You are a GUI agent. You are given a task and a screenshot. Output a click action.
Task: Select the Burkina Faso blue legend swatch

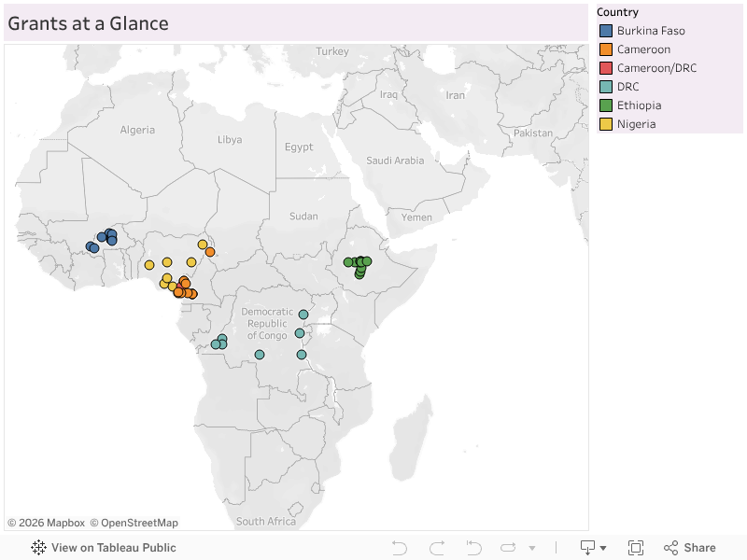pos(606,31)
